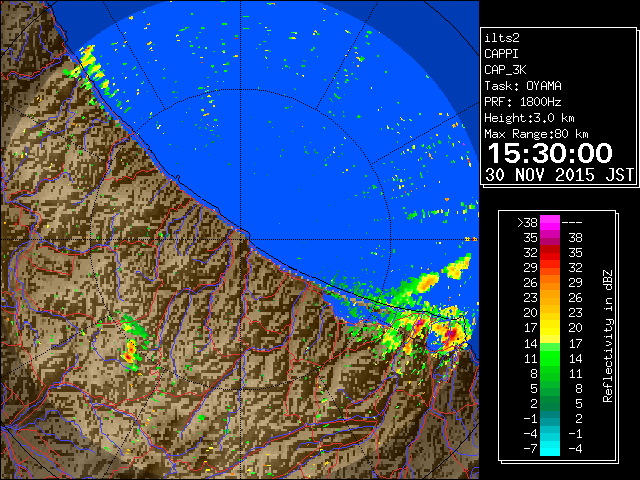Image resolution: width=640 pixels, height=480 pixels.
Task: Click the orange 26-29 dBZ legend swatch
Action: pyautogui.click(x=550, y=283)
